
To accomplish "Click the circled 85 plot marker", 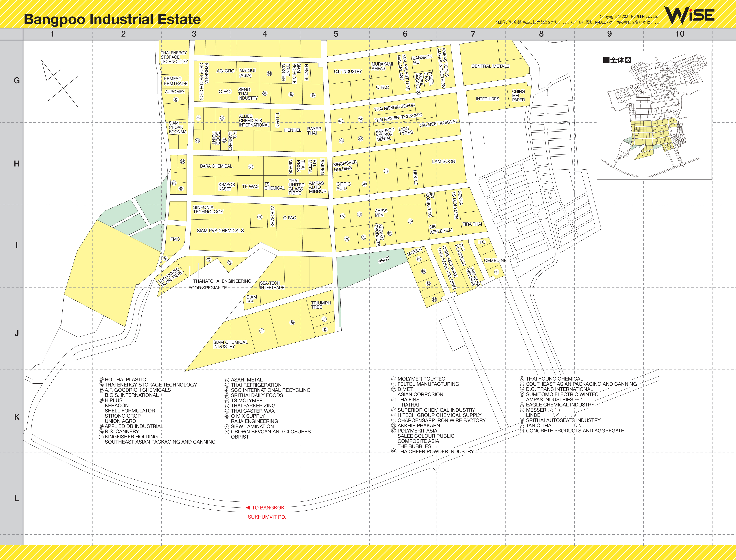I will click(x=410, y=221).
